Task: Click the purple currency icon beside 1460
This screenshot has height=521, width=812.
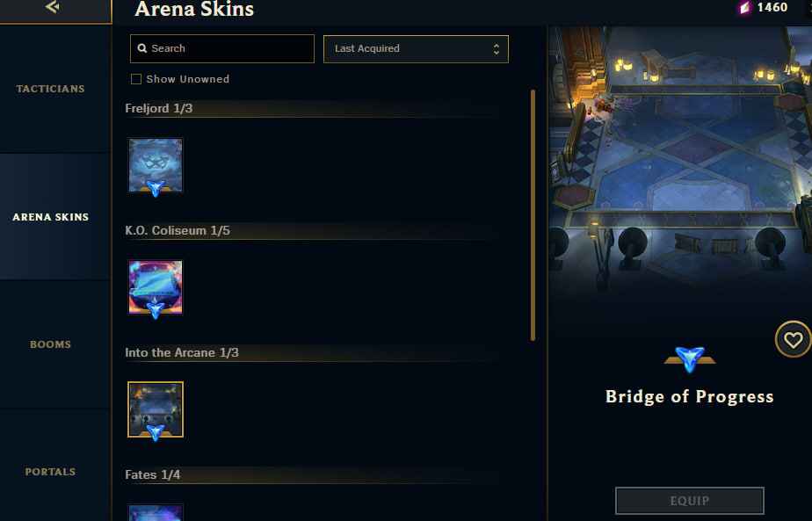Action: click(x=744, y=8)
